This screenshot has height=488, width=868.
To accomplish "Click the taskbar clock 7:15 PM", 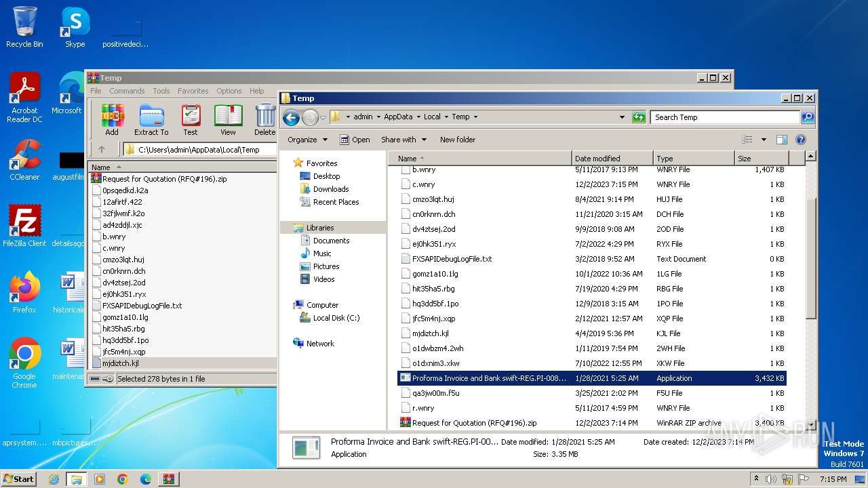I will tap(833, 479).
